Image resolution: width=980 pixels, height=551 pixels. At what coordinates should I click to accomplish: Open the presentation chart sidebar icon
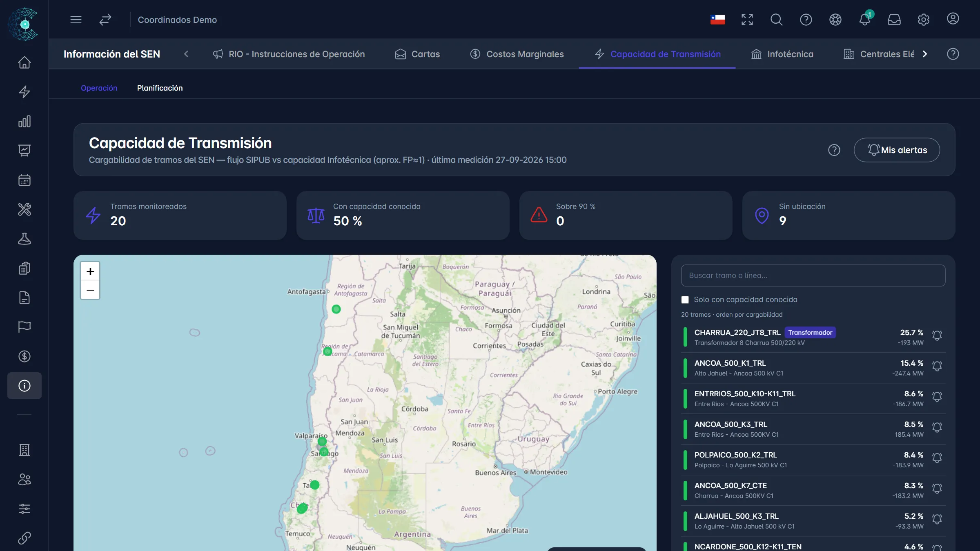pyautogui.click(x=24, y=151)
